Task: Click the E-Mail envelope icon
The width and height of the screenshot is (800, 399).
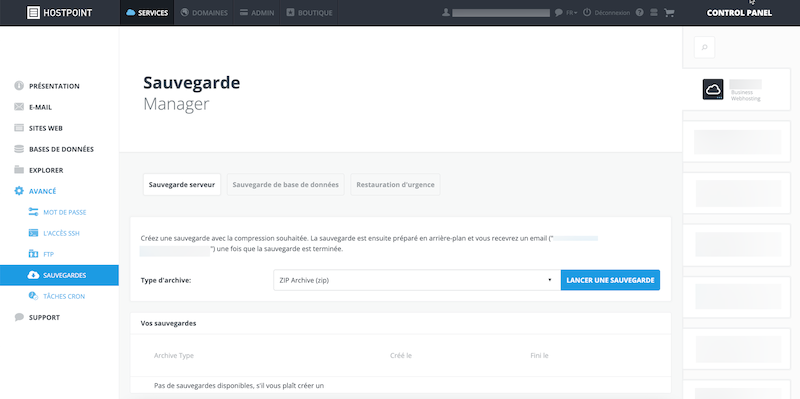Action: (x=19, y=107)
